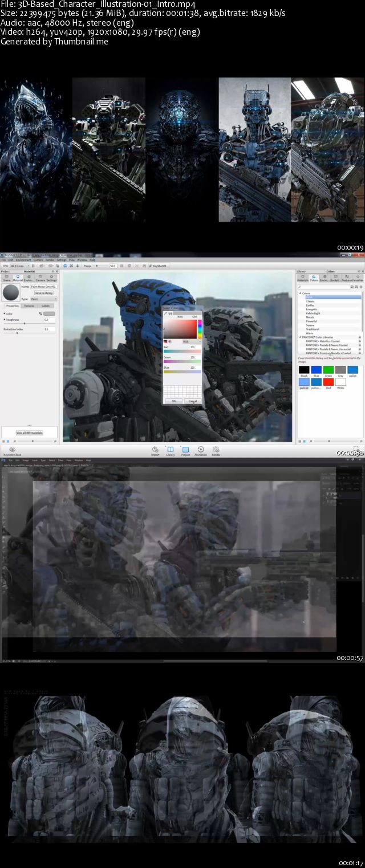Click the Render icon in bottom toolbar
Viewport: 365px width, 868px height.
pyautogui.click(x=216, y=451)
